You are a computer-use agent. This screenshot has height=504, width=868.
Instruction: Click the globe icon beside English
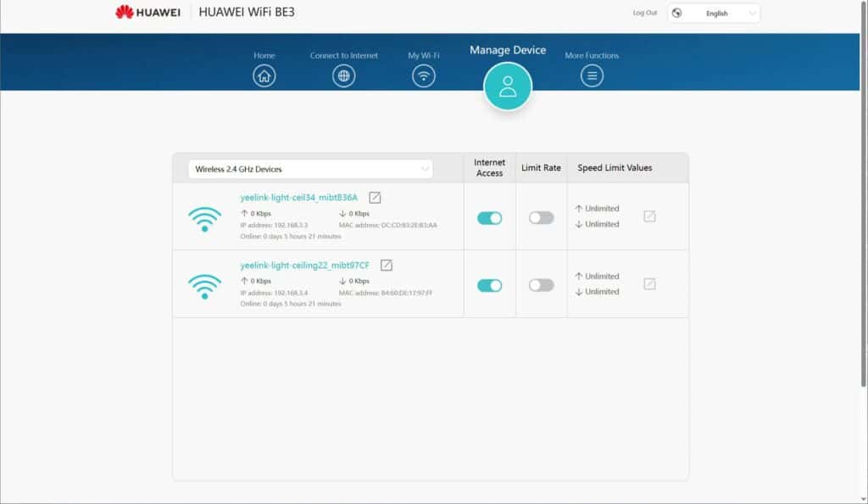pos(676,14)
